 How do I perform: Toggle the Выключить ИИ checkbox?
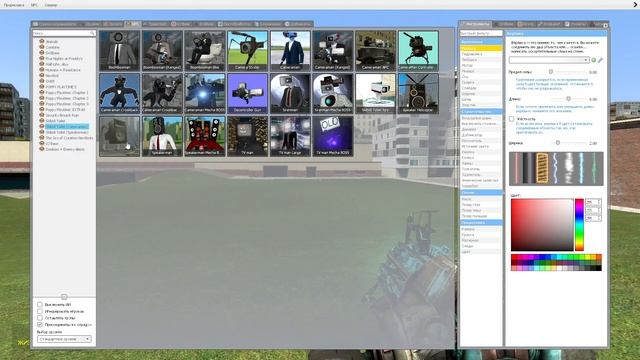point(40,304)
